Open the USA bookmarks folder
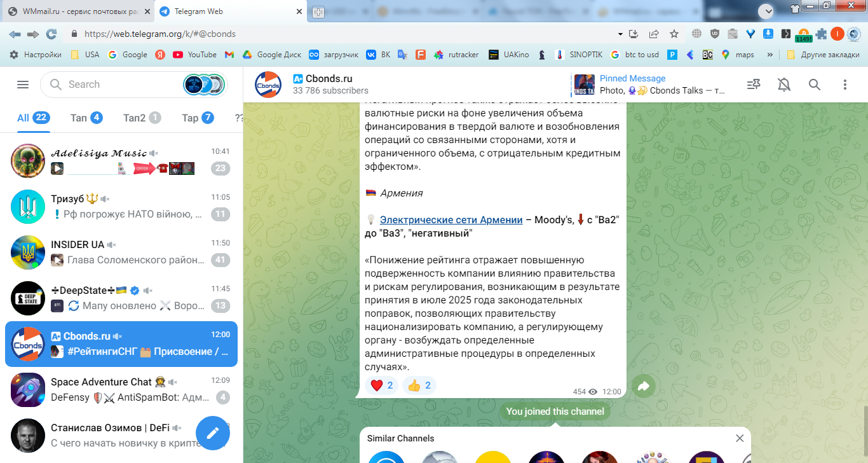Screen dimensions: 868x463 (x=85, y=55)
